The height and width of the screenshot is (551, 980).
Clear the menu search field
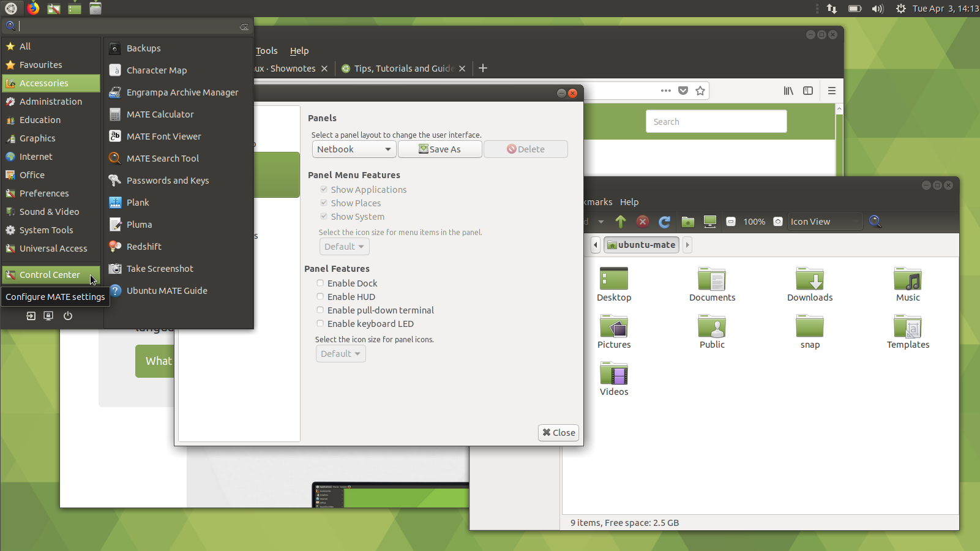(244, 26)
